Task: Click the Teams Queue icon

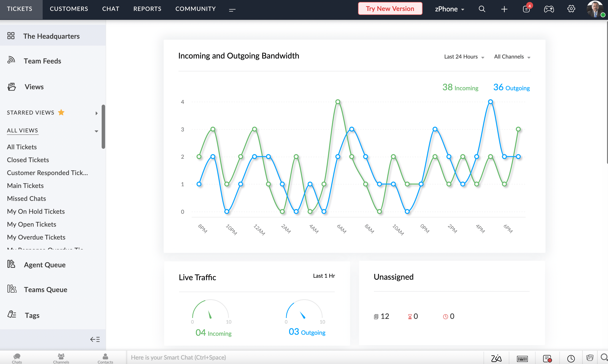Action: coord(12,289)
